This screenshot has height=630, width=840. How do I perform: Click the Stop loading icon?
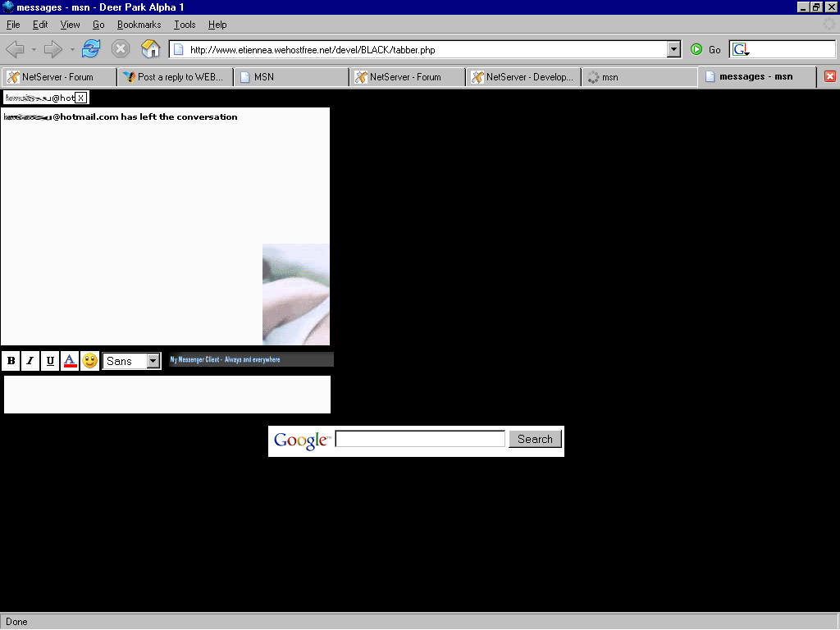point(121,49)
